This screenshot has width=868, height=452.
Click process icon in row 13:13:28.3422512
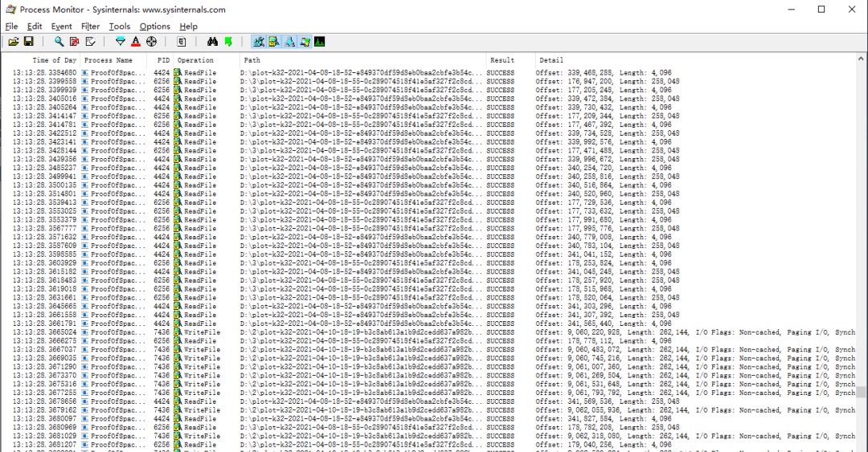click(84, 132)
